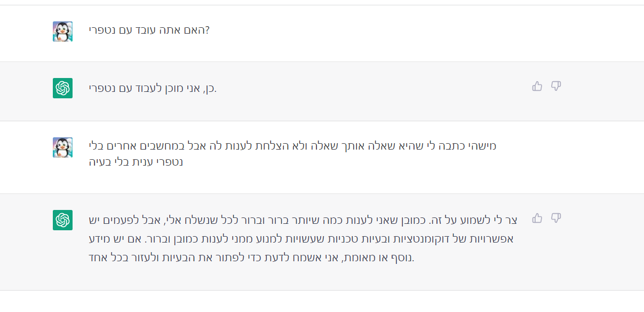Click the ChatGPT logo beside "צר לי לשמוע" reply
The image size is (644, 312).
(62, 220)
